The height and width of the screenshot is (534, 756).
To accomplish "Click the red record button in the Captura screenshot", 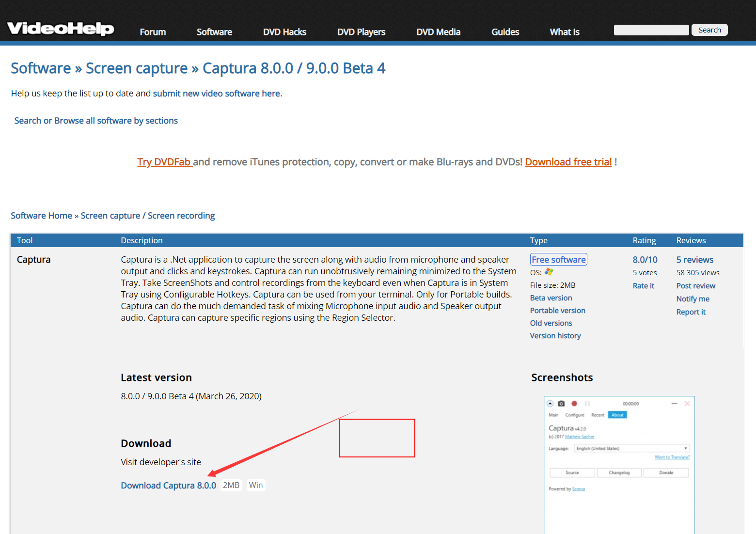I will tap(574, 403).
